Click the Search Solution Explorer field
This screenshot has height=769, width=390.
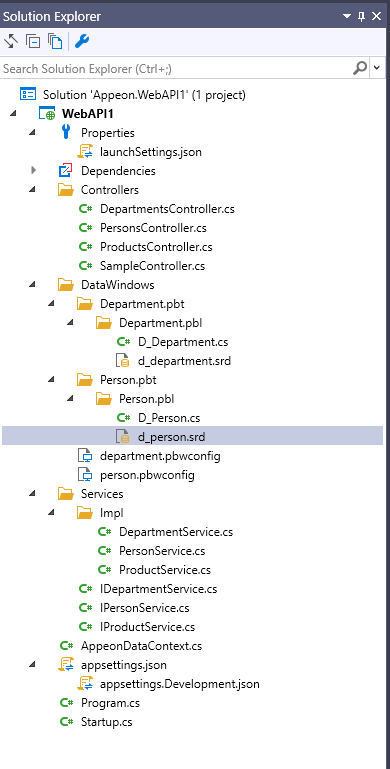(x=177, y=68)
